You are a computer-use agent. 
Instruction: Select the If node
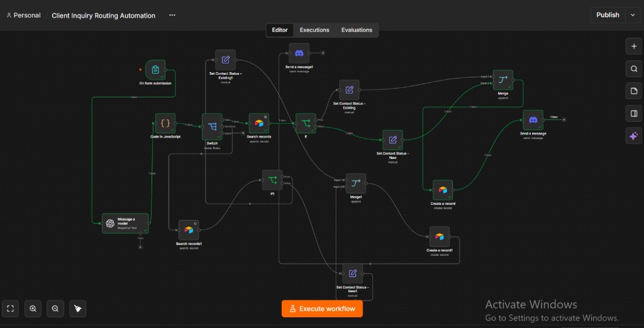[306, 123]
